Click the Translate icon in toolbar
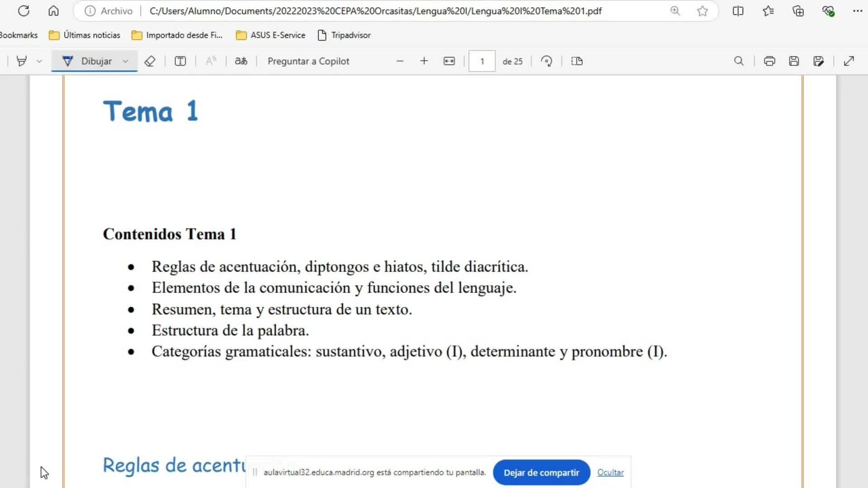The width and height of the screenshot is (868, 488). [241, 61]
